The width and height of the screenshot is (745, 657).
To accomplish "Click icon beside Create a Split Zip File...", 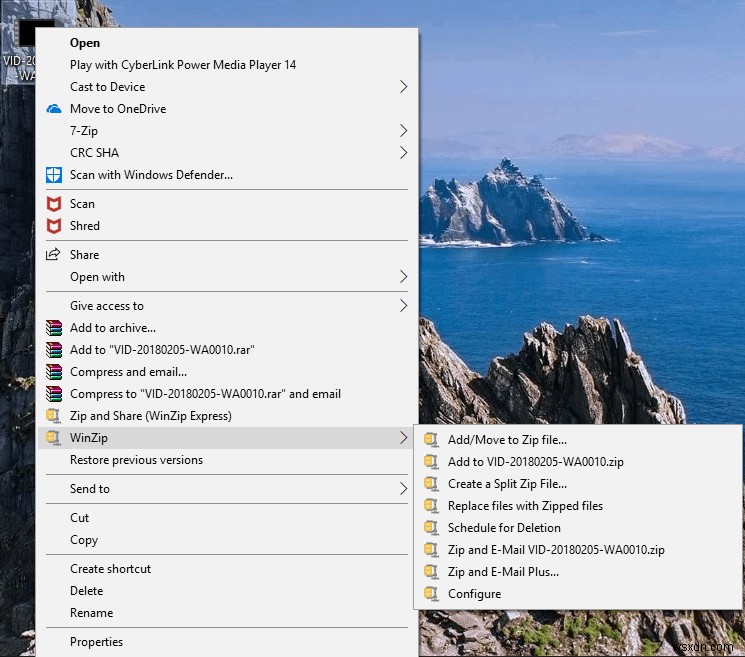I will pyautogui.click(x=431, y=484).
